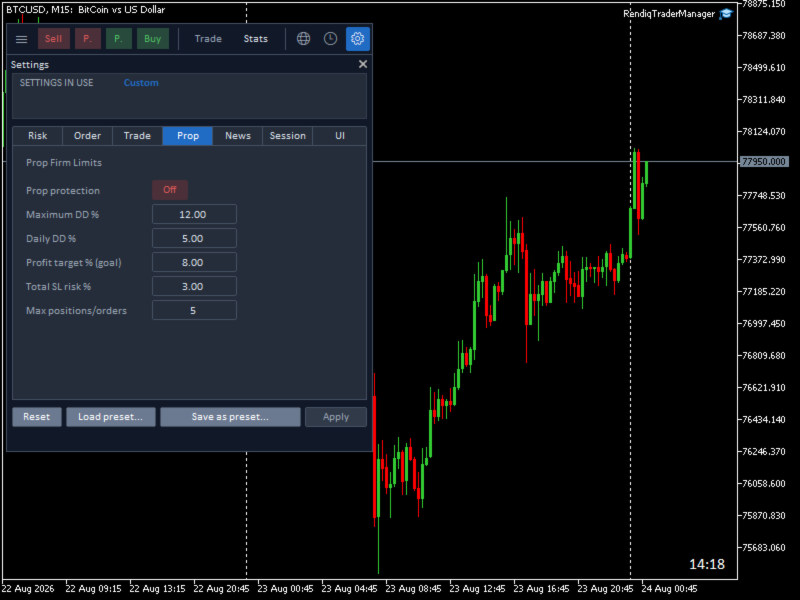Click the Daily DD % field
The image size is (800, 600).
pyautogui.click(x=194, y=238)
